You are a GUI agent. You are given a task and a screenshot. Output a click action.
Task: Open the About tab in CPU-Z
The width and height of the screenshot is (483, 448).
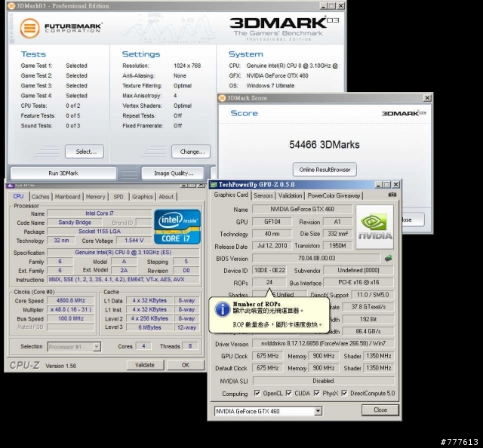[166, 197]
